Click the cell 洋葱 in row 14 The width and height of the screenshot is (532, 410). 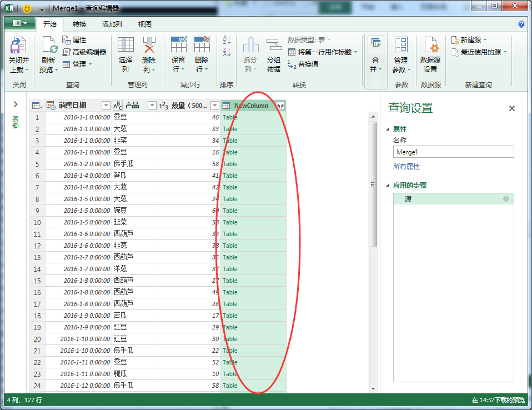pyautogui.click(x=135, y=269)
